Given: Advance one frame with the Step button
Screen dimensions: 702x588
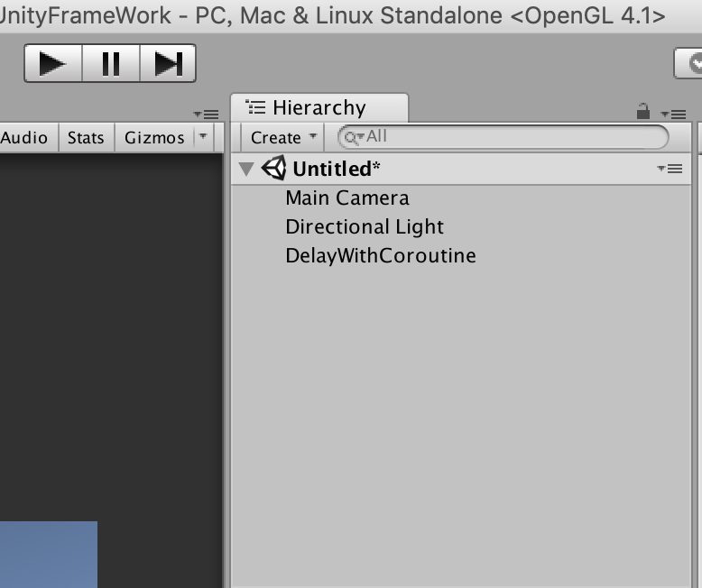Looking at the screenshot, I should coord(169,63).
